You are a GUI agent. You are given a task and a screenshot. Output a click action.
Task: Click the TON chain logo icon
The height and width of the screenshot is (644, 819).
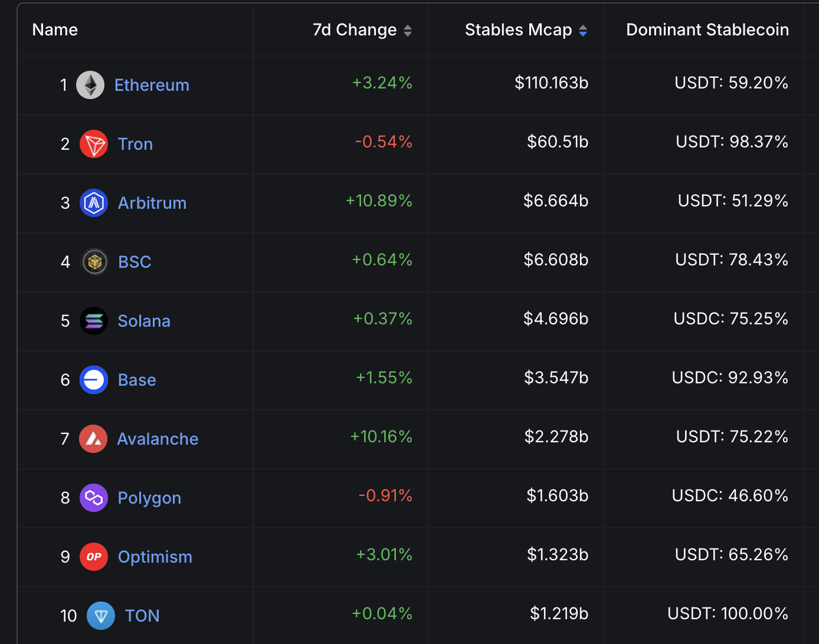point(101,616)
